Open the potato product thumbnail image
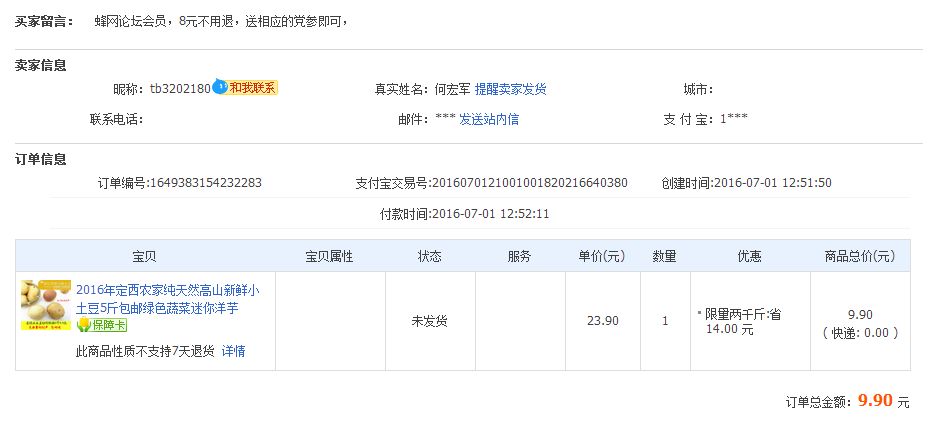 [x=46, y=305]
